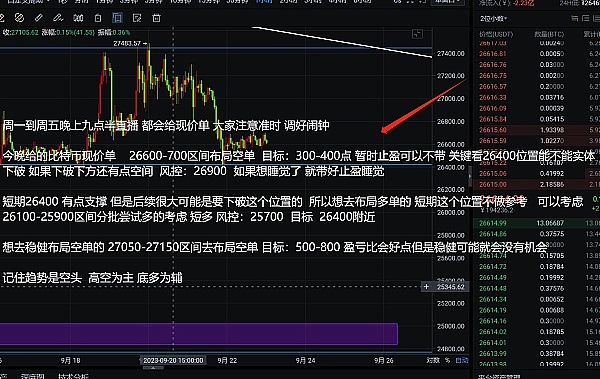Select buy order at price 26614.34

tap(536, 299)
